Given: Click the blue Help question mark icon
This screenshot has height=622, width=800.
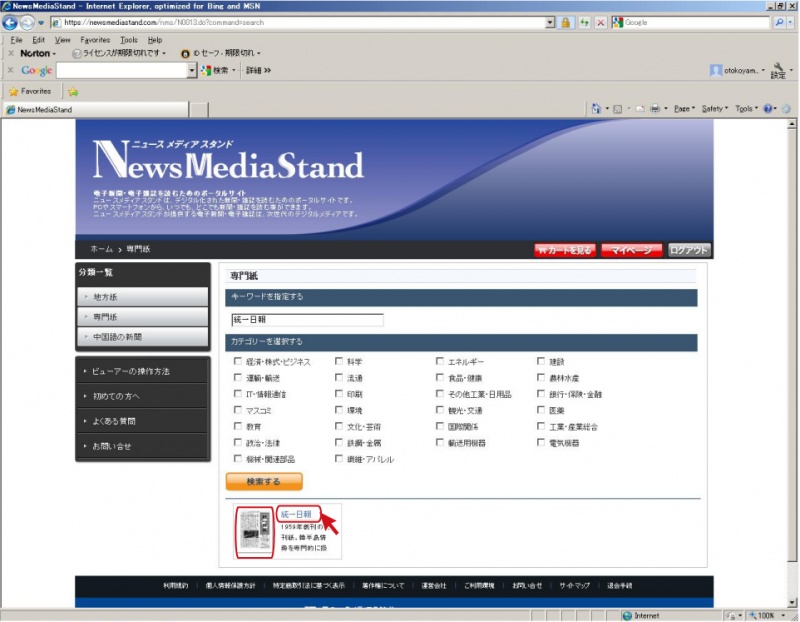Looking at the screenshot, I should click(768, 109).
